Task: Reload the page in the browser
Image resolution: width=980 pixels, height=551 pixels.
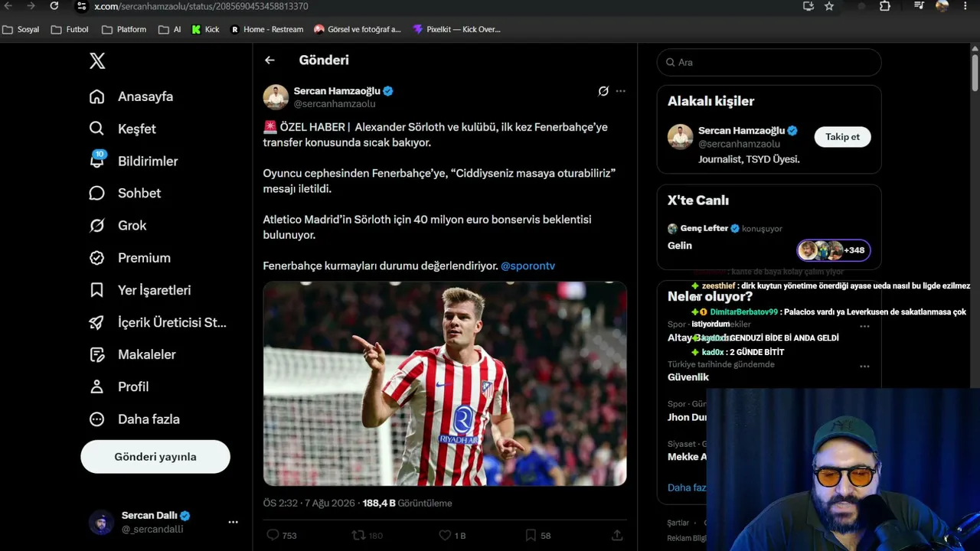Action: 54,6
